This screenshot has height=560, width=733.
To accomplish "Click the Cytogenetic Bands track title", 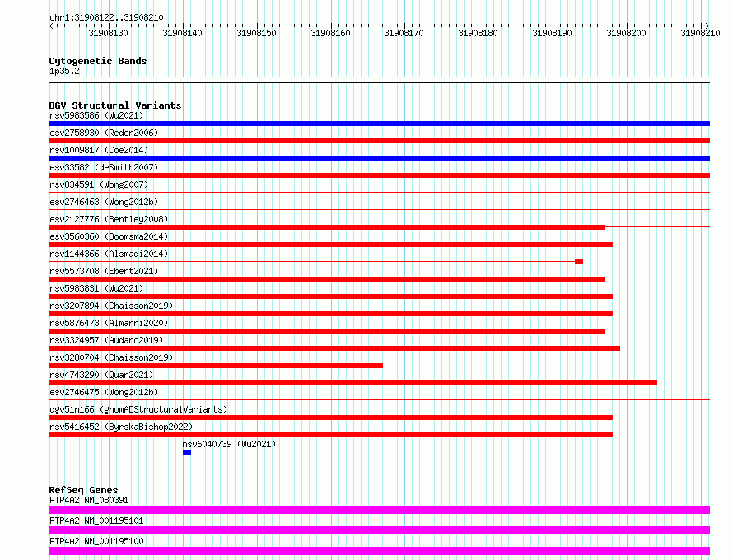I will coord(98,61).
